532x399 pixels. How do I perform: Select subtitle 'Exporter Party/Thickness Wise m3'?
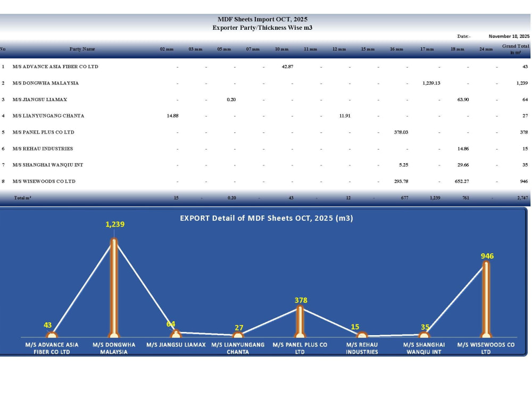tap(262, 28)
